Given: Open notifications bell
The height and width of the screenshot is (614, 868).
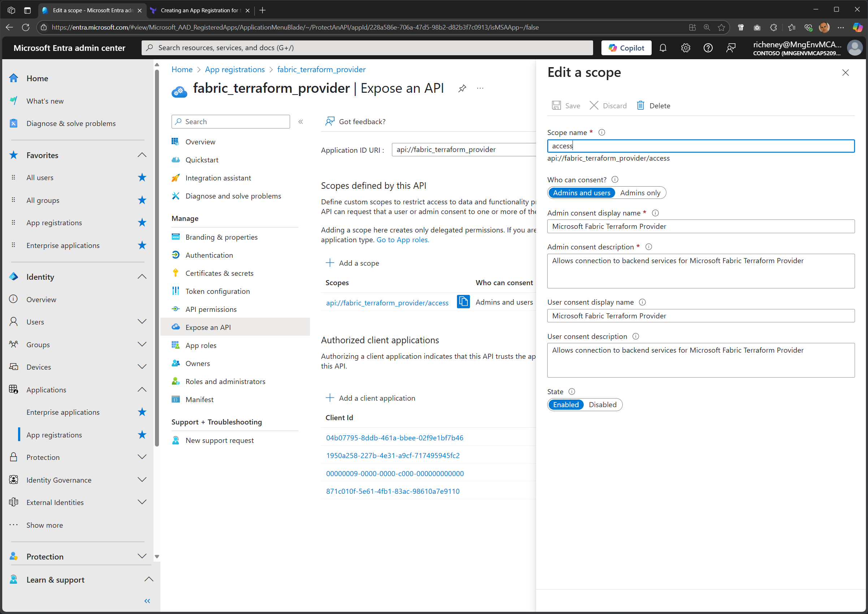Looking at the screenshot, I should coord(663,48).
